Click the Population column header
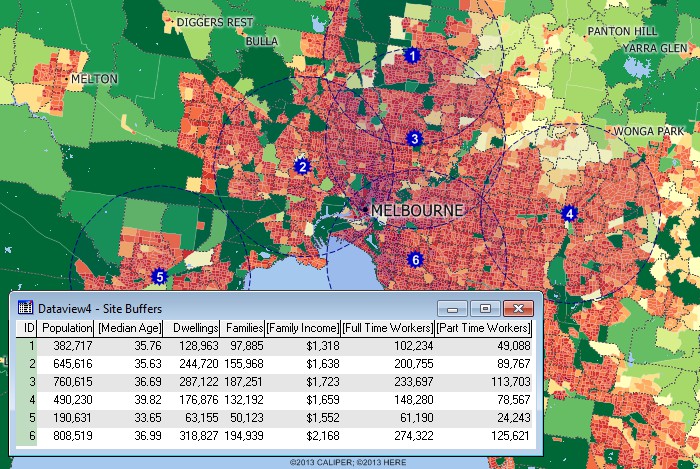700x469 pixels. (66, 328)
